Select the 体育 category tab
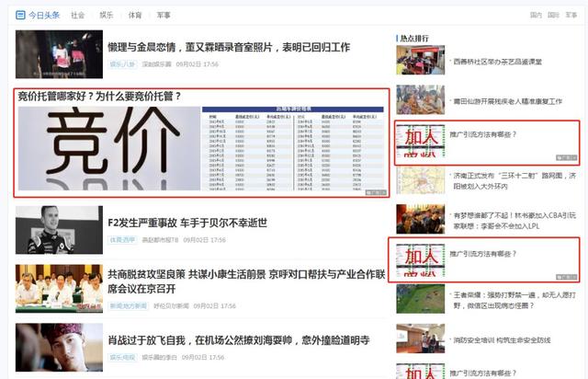588x379 pixels. 135,15
